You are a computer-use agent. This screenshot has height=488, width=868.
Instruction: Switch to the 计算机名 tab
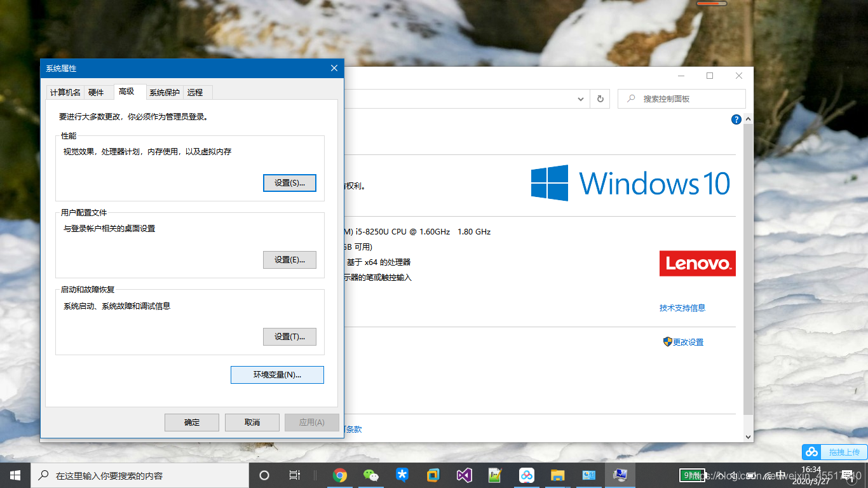[x=65, y=93]
